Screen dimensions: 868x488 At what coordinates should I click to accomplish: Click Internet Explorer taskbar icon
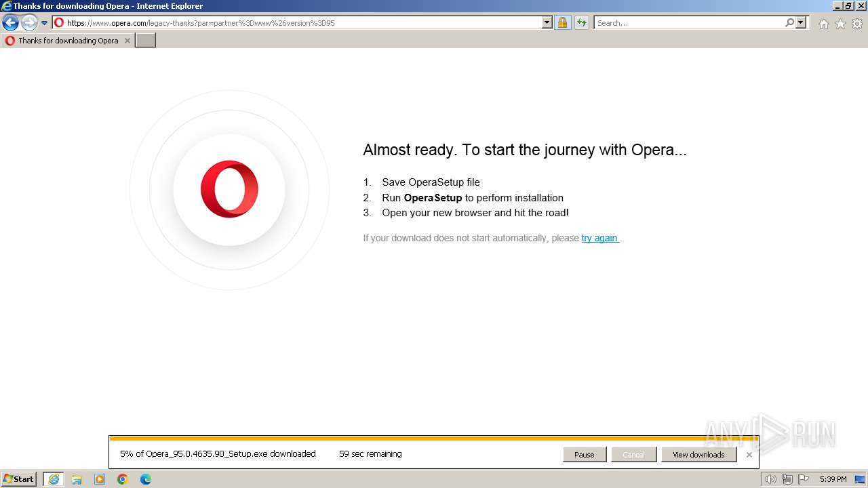[x=53, y=479]
